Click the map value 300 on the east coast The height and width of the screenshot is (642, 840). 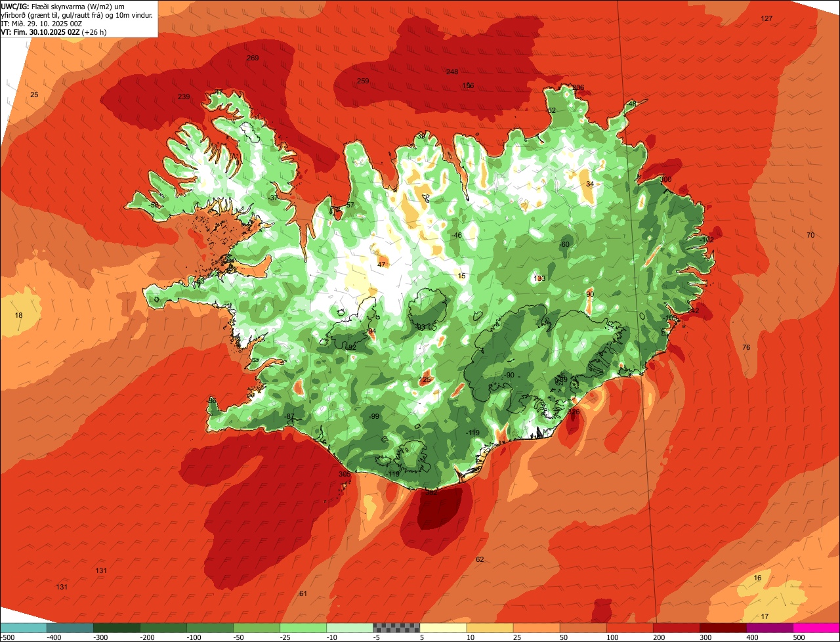(x=665, y=179)
